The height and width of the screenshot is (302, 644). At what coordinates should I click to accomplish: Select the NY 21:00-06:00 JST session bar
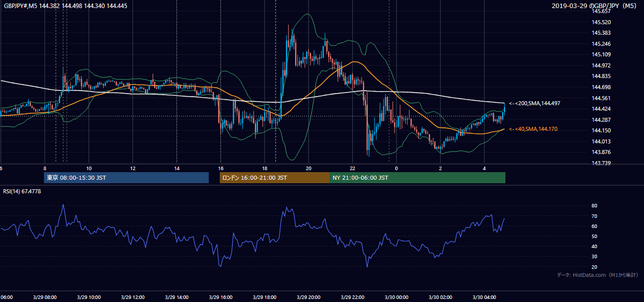[417, 178]
